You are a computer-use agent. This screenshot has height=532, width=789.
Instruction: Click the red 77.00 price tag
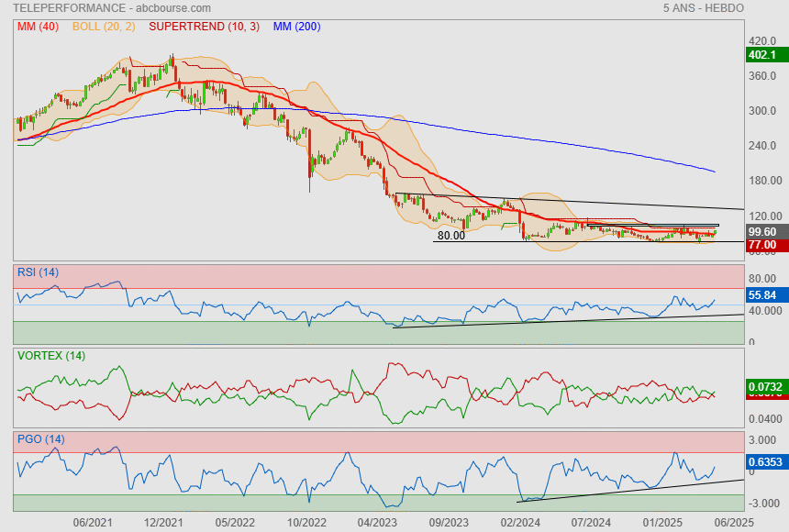(767, 245)
